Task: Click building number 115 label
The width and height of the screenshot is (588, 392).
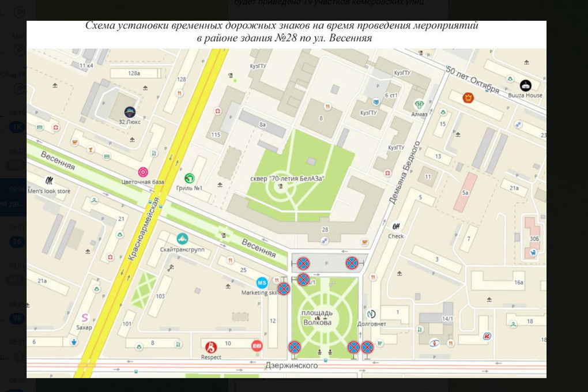Action: coord(215,134)
